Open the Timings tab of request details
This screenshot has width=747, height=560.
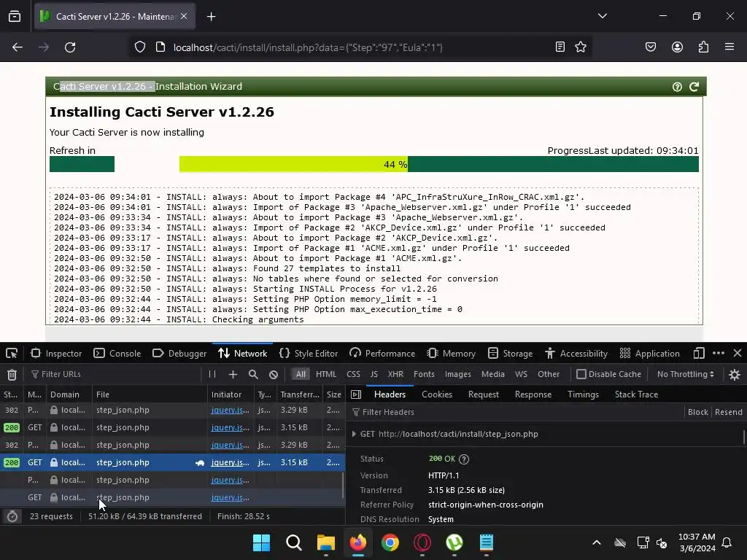(583, 394)
